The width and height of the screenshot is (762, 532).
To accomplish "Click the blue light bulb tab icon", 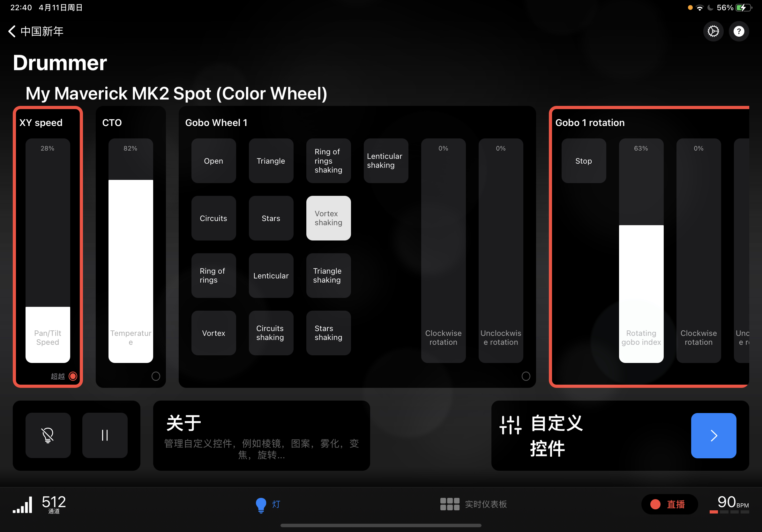I will [x=261, y=505].
